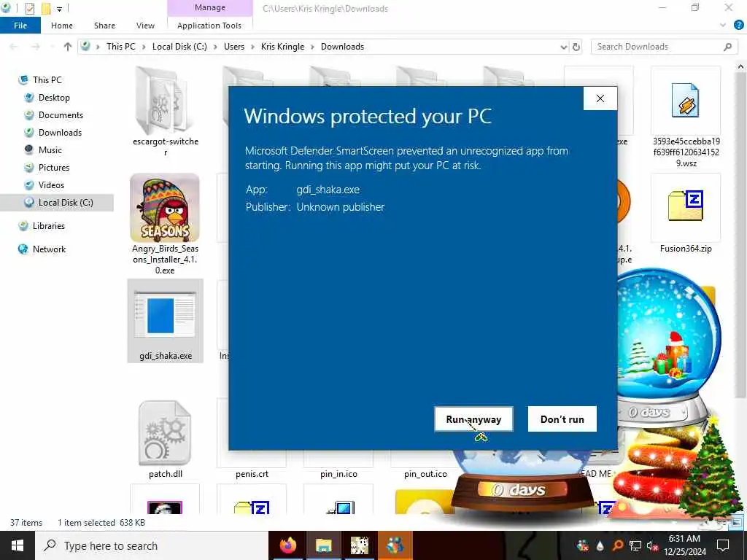This screenshot has height=560, width=747.
Task: Refresh the Downloads folder view
Action: coord(576,47)
